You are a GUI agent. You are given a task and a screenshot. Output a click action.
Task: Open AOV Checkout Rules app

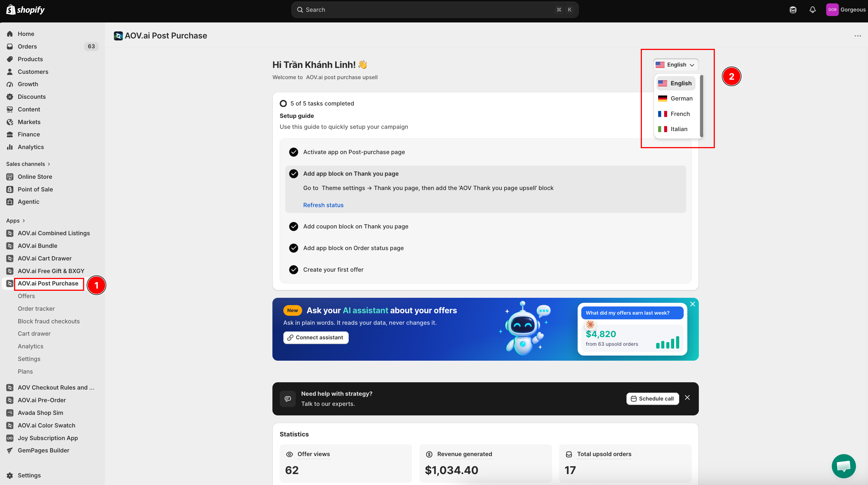56,388
